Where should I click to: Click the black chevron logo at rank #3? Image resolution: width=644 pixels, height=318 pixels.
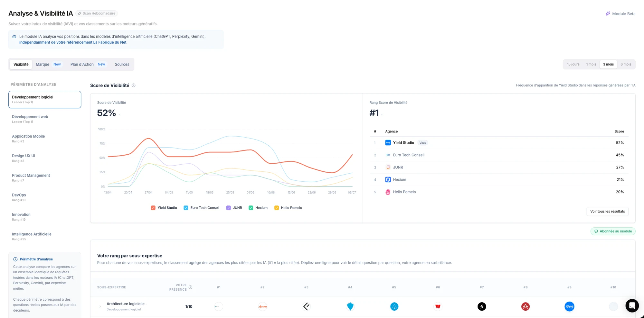tap(307, 306)
